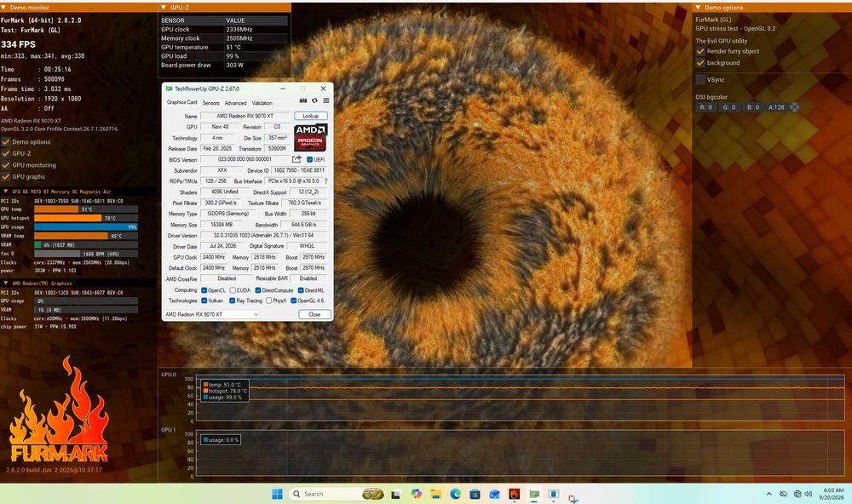Enable the VSync checkbox

[x=700, y=79]
